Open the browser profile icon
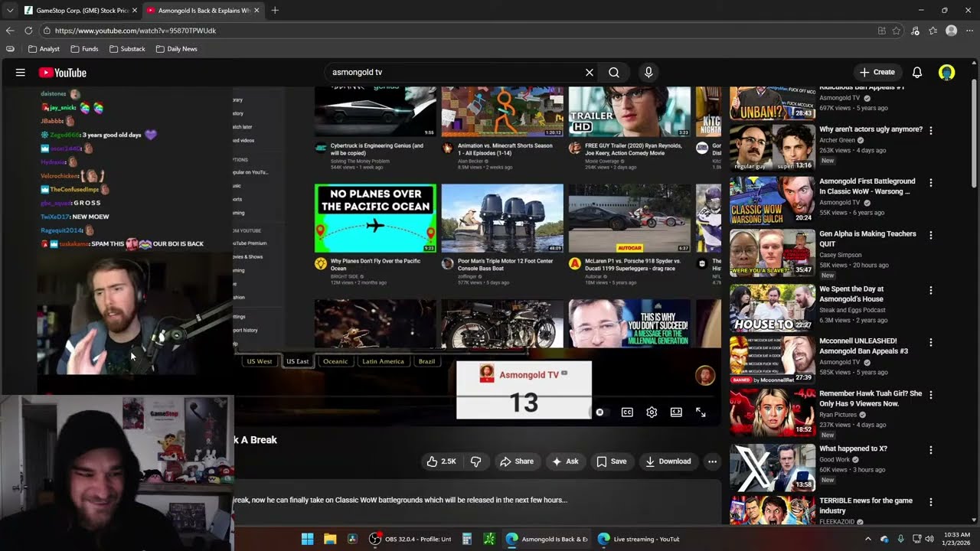The width and height of the screenshot is (980, 551). (x=951, y=31)
